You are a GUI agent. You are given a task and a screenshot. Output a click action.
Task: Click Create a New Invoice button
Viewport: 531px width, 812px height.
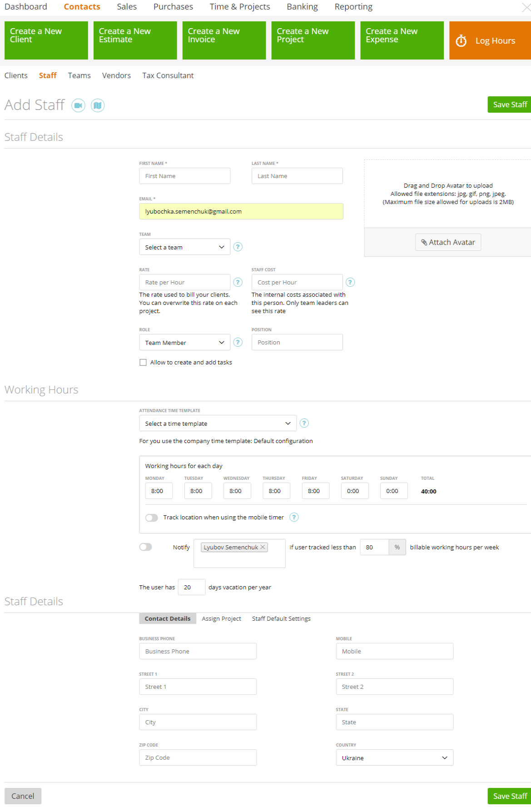pyautogui.click(x=224, y=40)
